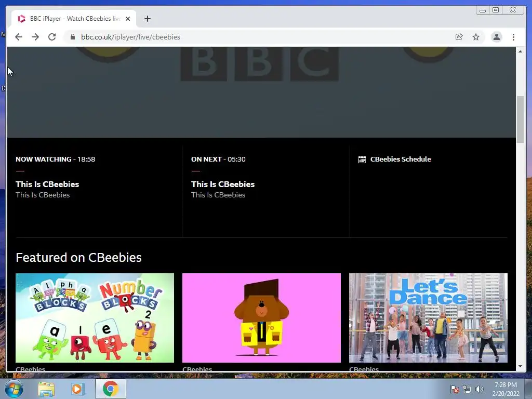Click the Show desktop button on the taskbar
The height and width of the screenshot is (399, 532).
pyautogui.click(x=528, y=389)
